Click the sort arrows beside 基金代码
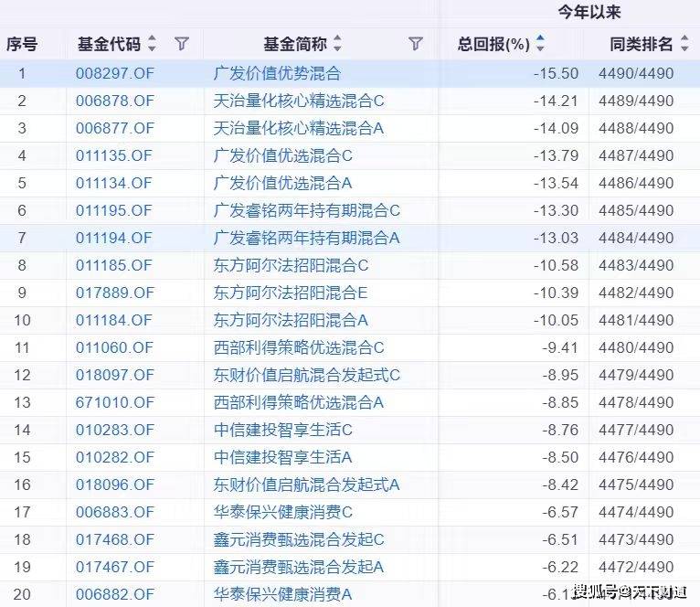Viewport: 700px width, 607px height. [x=152, y=44]
